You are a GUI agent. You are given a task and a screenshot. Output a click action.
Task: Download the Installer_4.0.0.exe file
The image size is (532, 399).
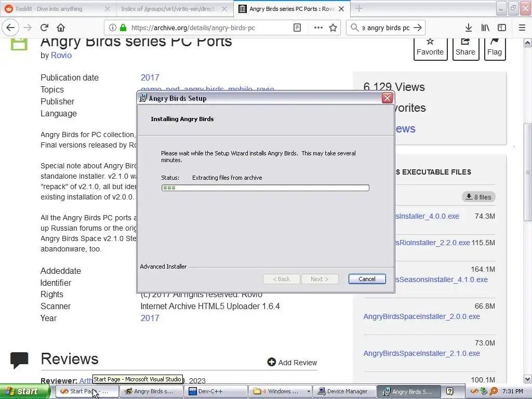[x=427, y=216]
